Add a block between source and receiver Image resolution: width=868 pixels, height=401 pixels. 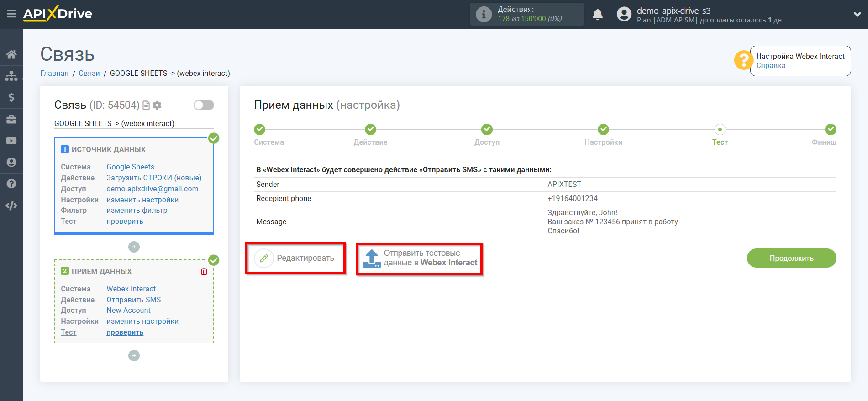134,247
